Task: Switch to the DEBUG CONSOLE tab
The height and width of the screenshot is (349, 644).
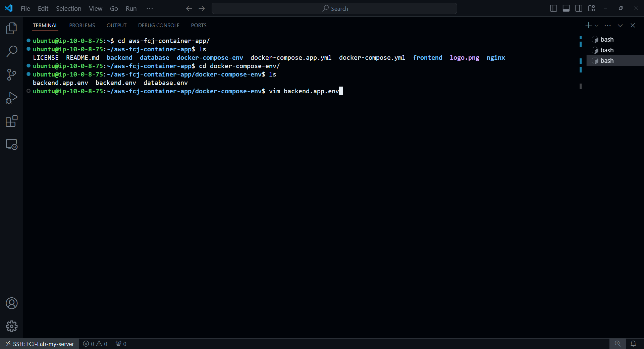Action: coord(159,26)
